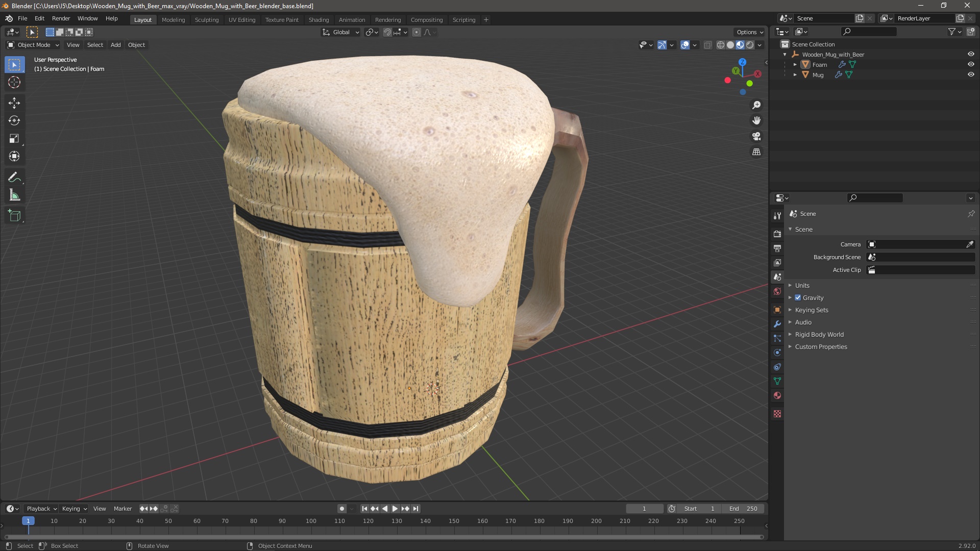Image resolution: width=980 pixels, height=551 pixels.
Task: Open the Playback popover in timeline
Action: tap(41, 509)
